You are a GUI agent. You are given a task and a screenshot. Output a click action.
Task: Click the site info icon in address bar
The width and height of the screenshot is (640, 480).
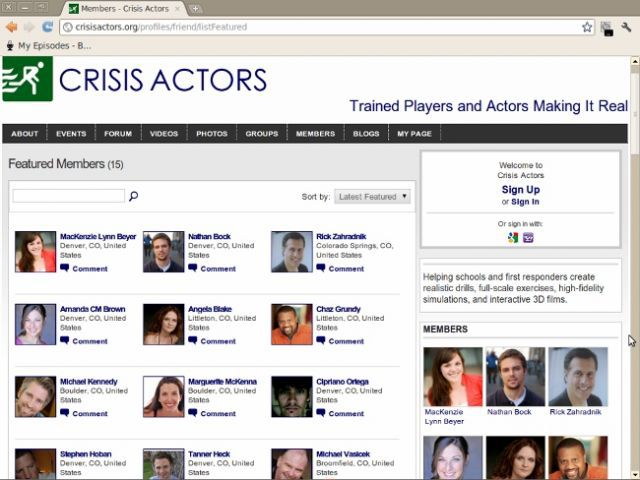(68, 27)
